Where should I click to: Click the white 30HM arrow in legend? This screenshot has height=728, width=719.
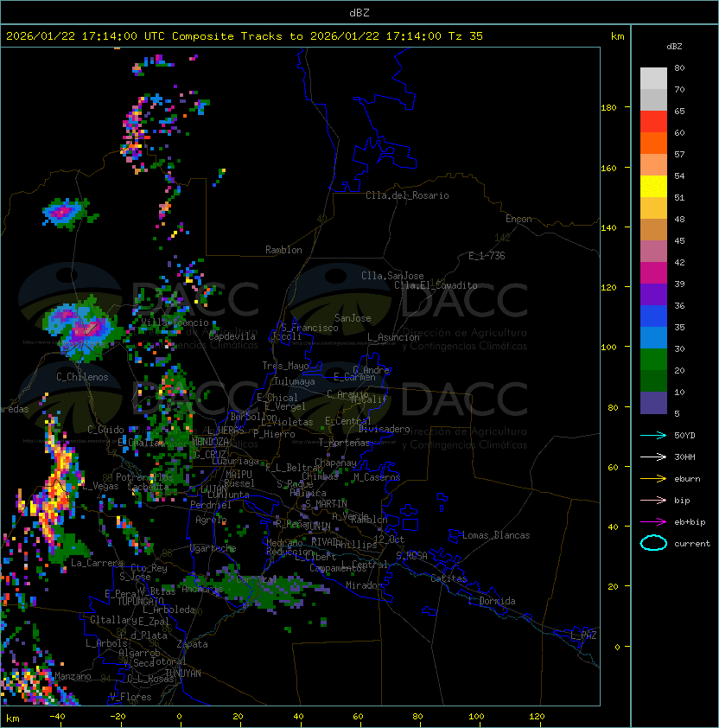coord(653,457)
